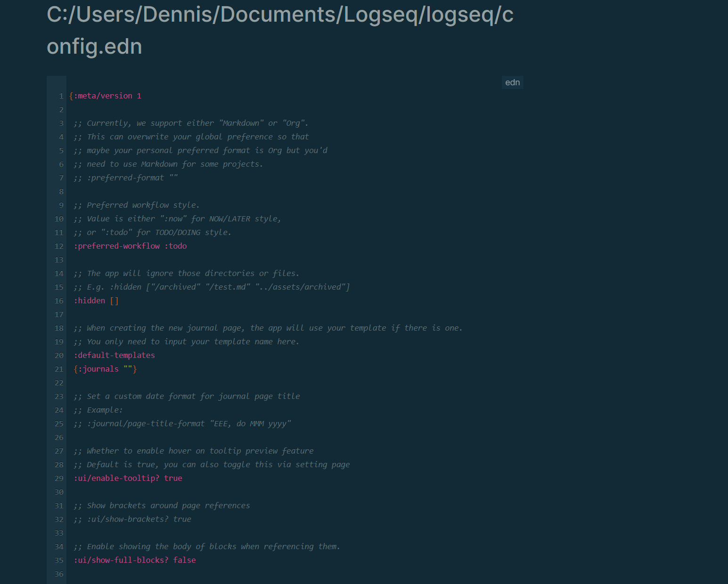The width and height of the screenshot is (728, 584).
Task: Click the :hidden keyword on line 16
Action: tap(90, 300)
